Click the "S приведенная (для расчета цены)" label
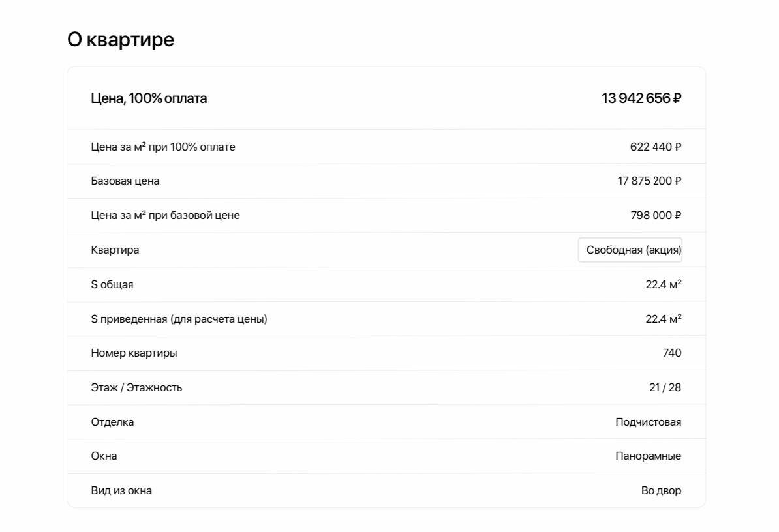This screenshot has width=779, height=532. 179,319
